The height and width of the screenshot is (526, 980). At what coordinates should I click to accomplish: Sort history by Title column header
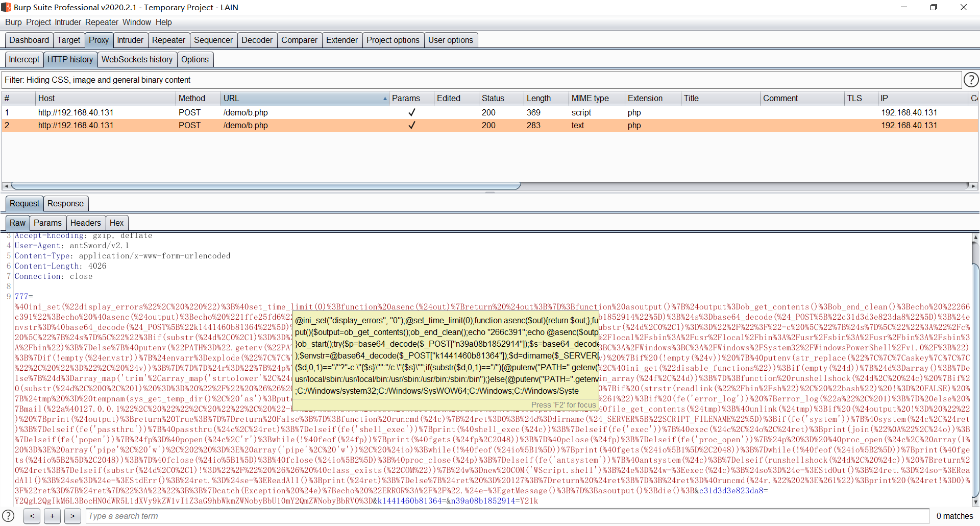click(x=721, y=98)
